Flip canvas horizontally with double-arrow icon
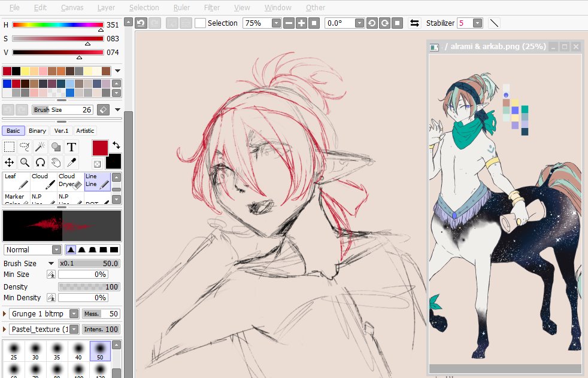 tap(414, 23)
